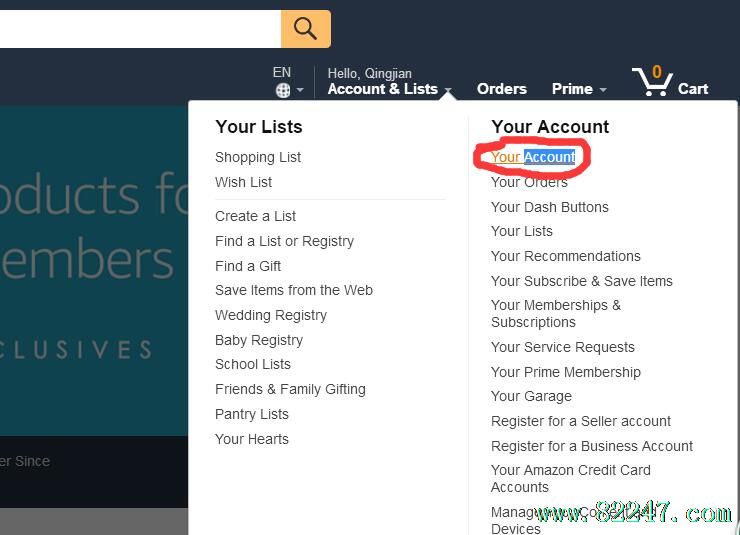
Task: Choose Wedding Registry option
Action: pyautogui.click(x=270, y=315)
